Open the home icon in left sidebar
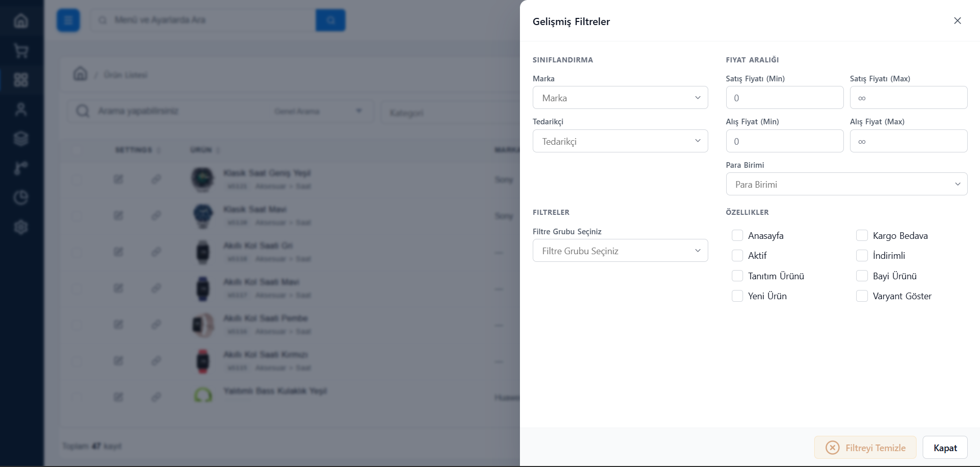This screenshot has width=980, height=467. point(21,21)
